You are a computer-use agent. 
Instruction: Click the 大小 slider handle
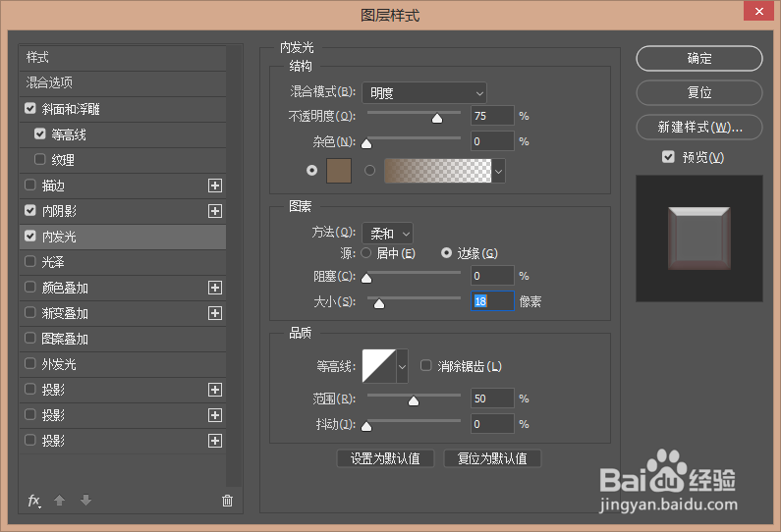point(379,303)
